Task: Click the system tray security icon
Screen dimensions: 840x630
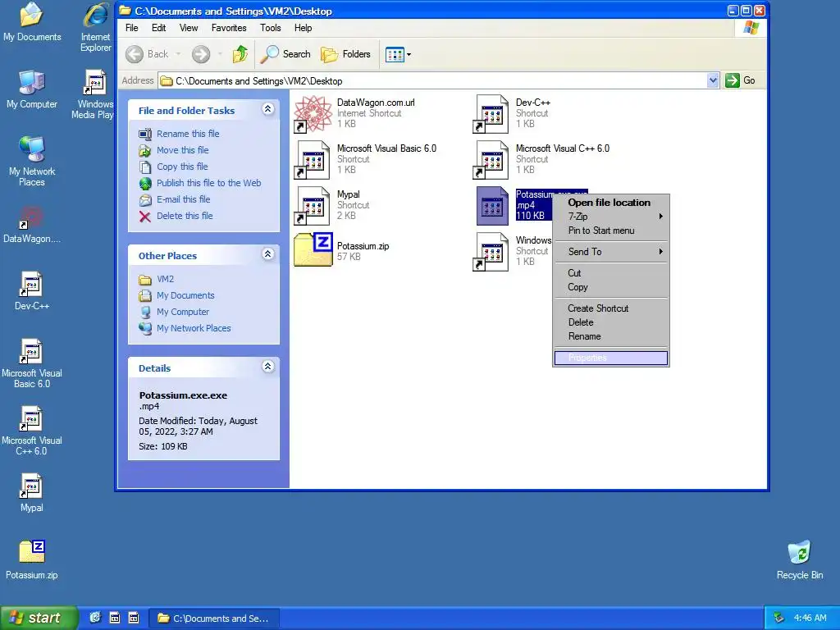Action: (779, 619)
